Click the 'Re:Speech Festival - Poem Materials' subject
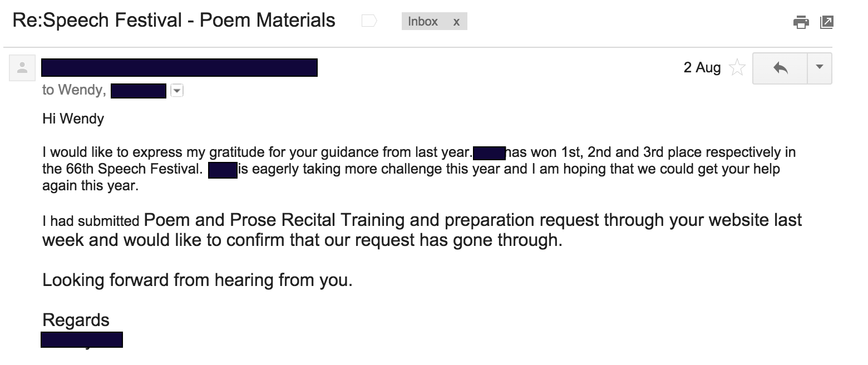 click(x=174, y=21)
